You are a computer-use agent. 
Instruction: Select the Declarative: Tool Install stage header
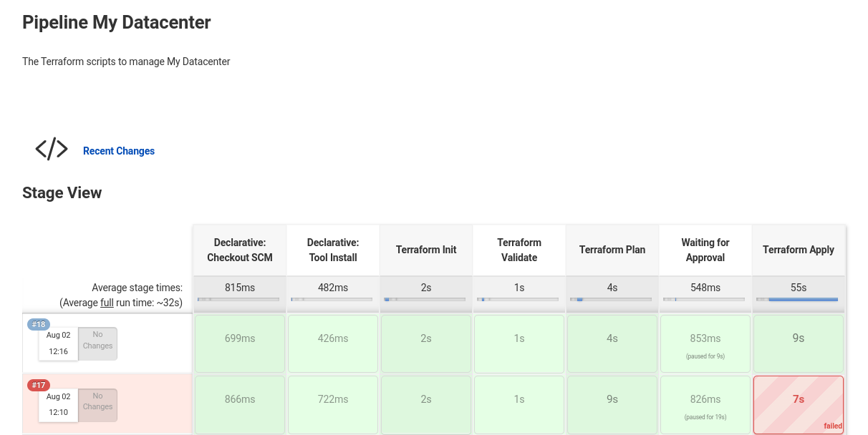(x=332, y=250)
